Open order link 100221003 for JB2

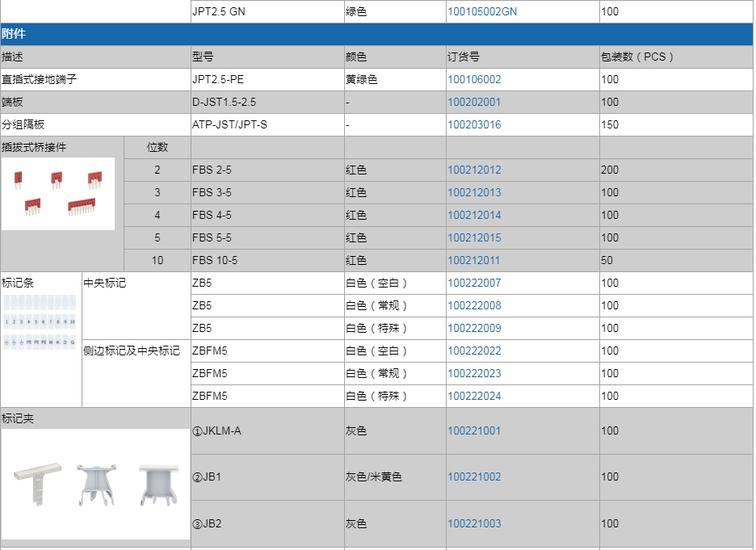(474, 524)
